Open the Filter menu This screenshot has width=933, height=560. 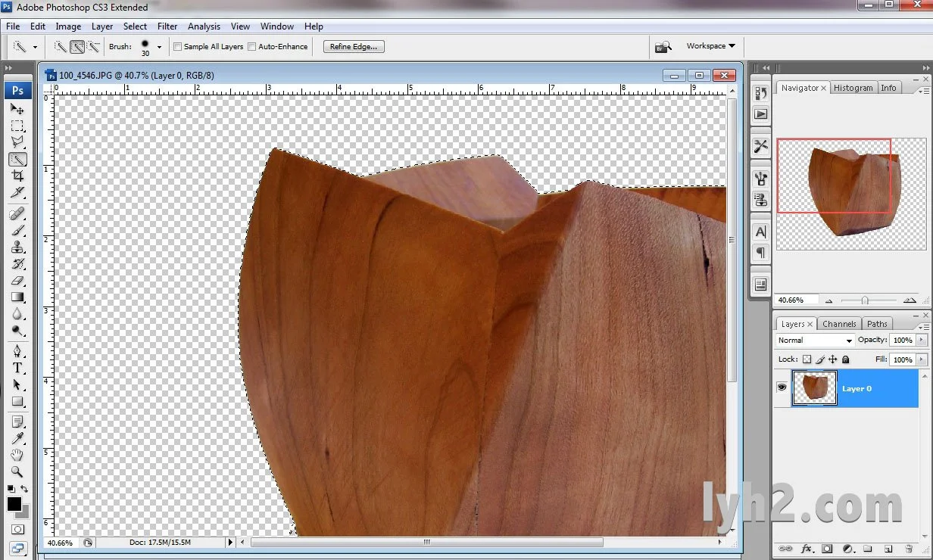pyautogui.click(x=167, y=26)
